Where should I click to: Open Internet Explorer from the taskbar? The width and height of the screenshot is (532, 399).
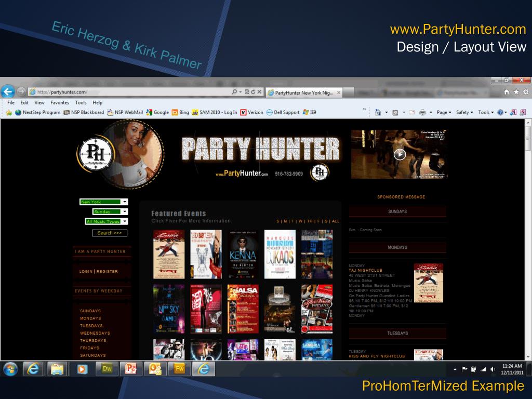(x=33, y=369)
